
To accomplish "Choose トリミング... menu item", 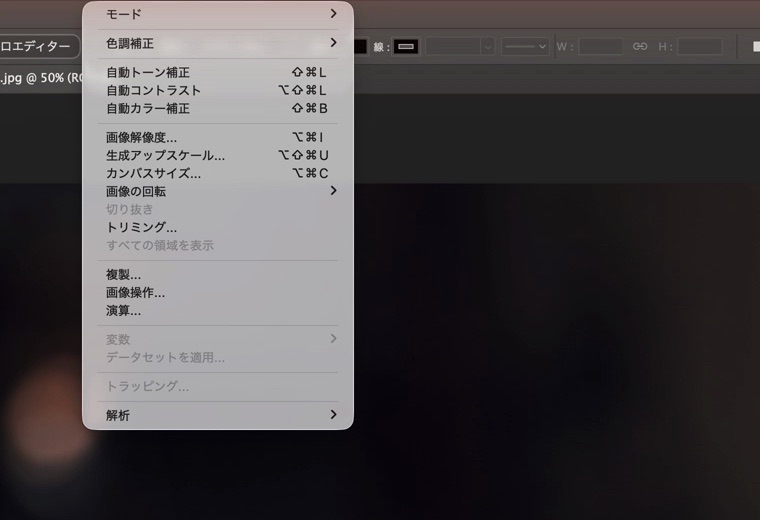I will (218, 227).
